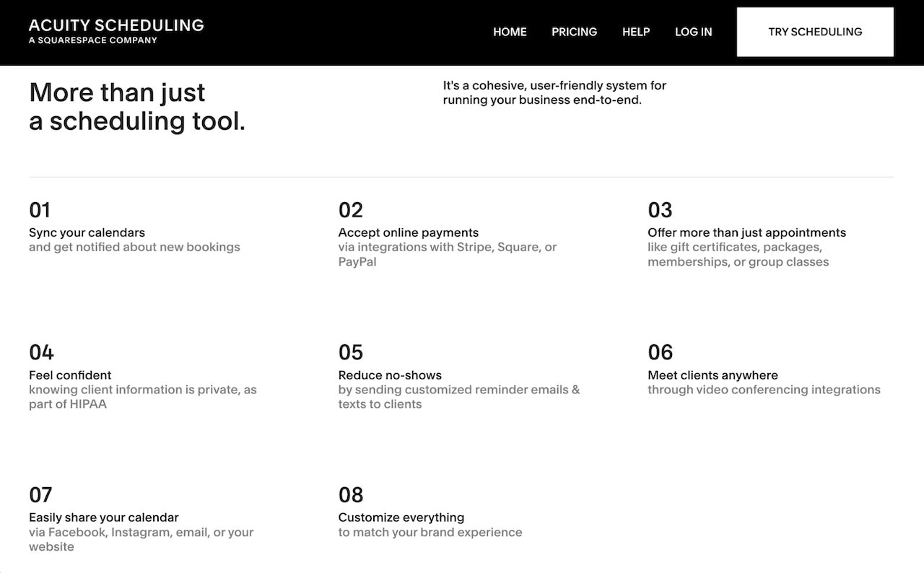The height and width of the screenshot is (573, 924).
Task: Click the "More than just a scheduling tool" heading
Action: (137, 106)
